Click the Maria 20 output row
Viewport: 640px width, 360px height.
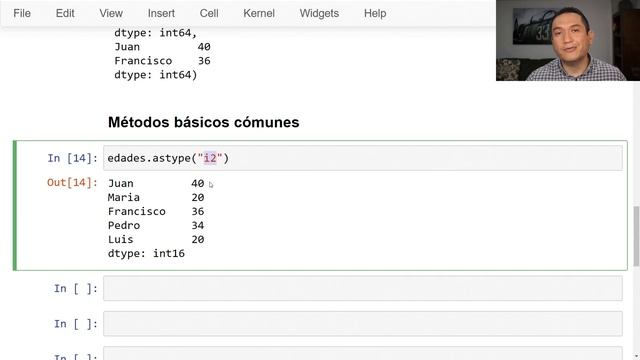click(x=156, y=198)
